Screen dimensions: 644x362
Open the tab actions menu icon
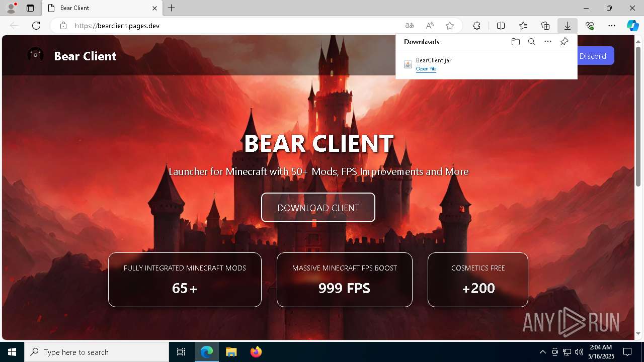coord(30,8)
